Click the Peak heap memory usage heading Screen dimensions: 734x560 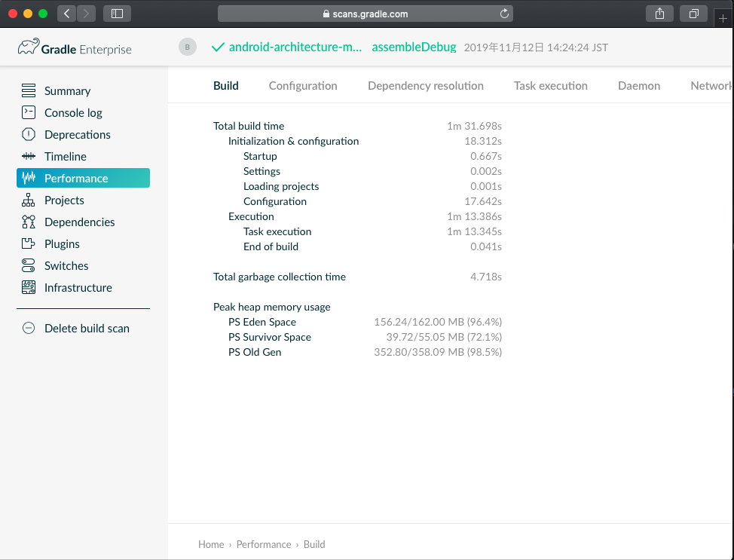pyautogui.click(x=272, y=307)
